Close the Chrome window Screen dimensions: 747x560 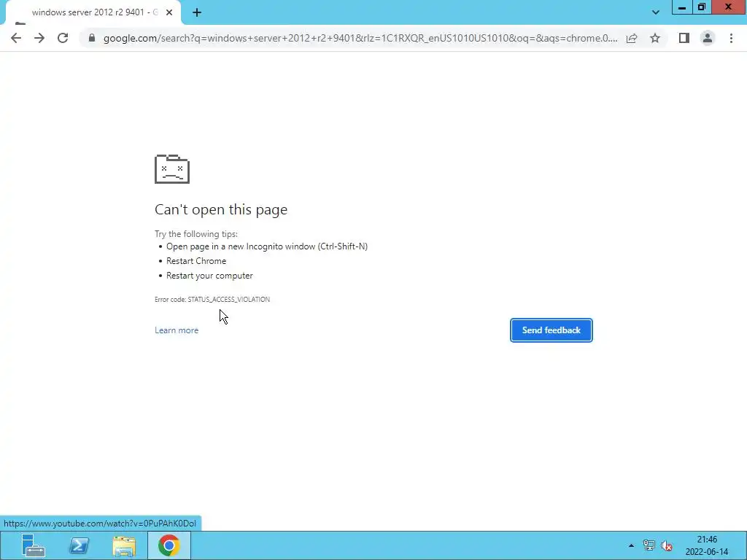click(729, 7)
